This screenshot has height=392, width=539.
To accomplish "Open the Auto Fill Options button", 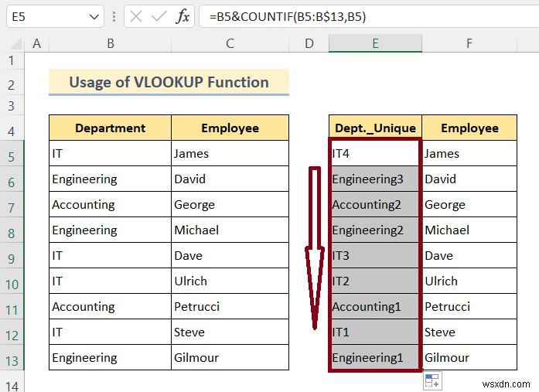I will (x=432, y=381).
